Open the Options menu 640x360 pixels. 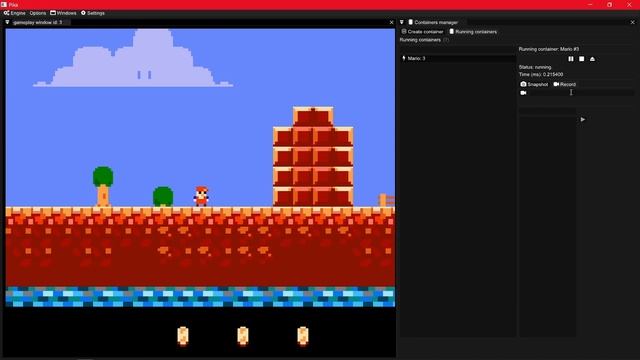(x=38, y=13)
